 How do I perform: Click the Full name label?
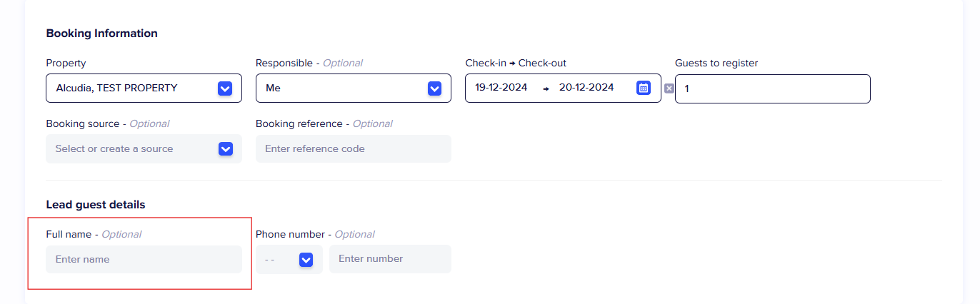click(69, 234)
